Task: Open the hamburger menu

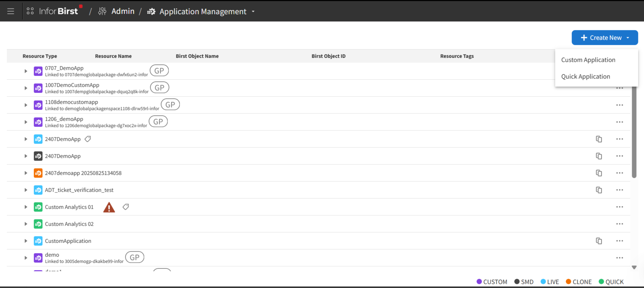Action: coord(10,11)
